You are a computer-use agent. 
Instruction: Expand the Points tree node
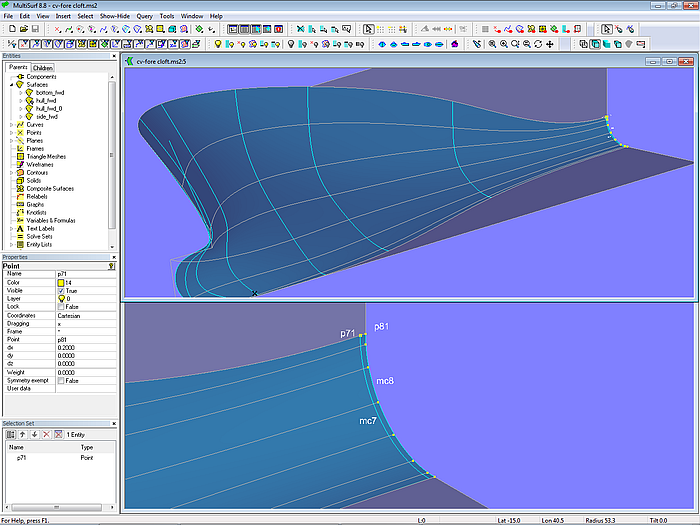click(11, 132)
